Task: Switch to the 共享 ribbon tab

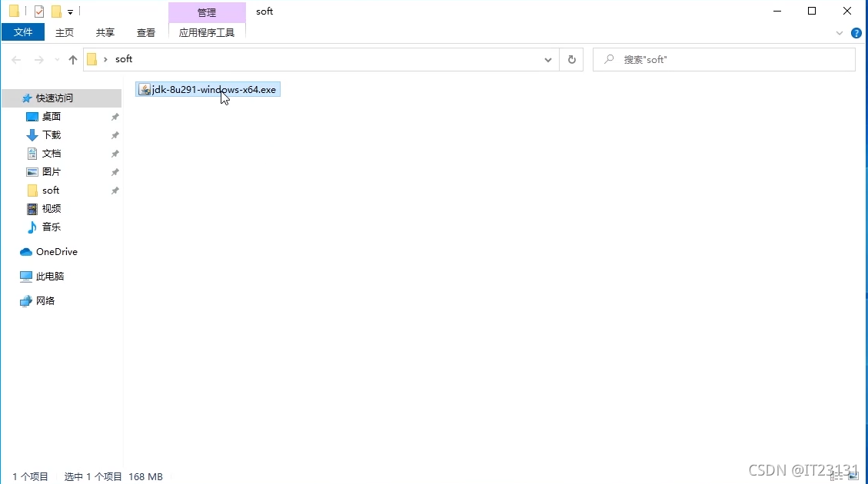Action: point(105,32)
